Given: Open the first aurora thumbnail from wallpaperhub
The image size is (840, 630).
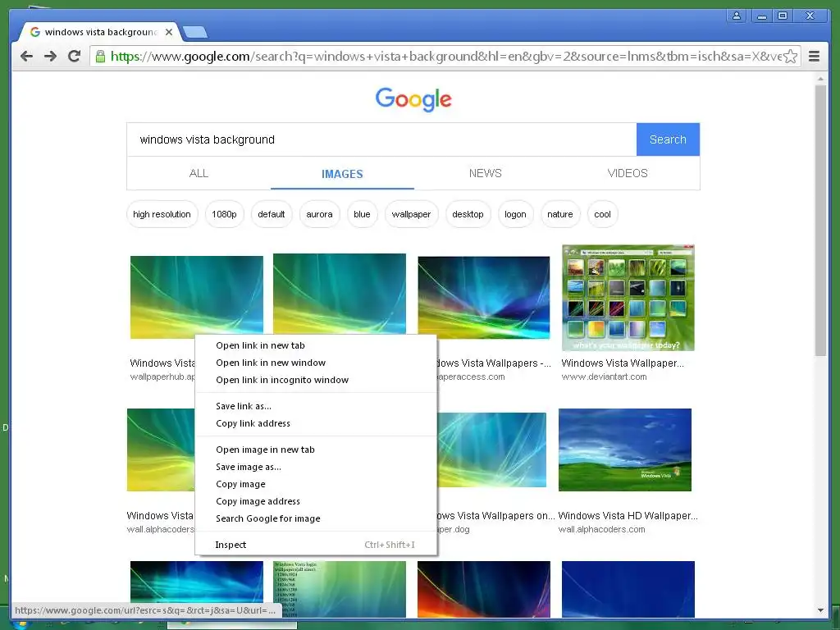Looking at the screenshot, I should pyautogui.click(x=197, y=297).
